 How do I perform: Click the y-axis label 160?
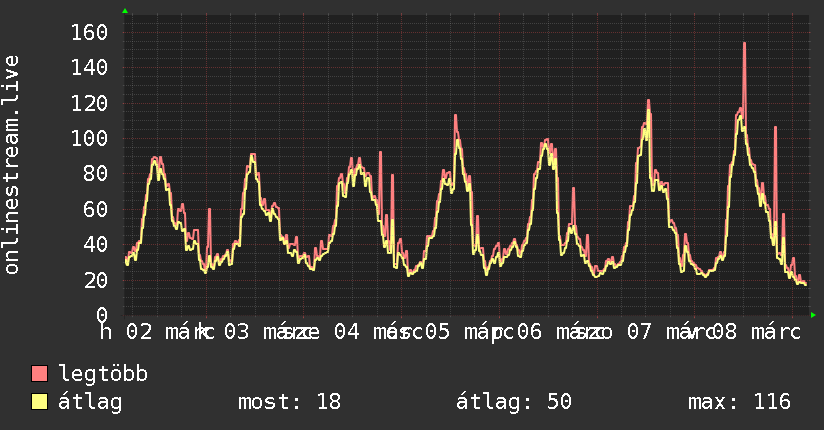pyautogui.click(x=89, y=33)
